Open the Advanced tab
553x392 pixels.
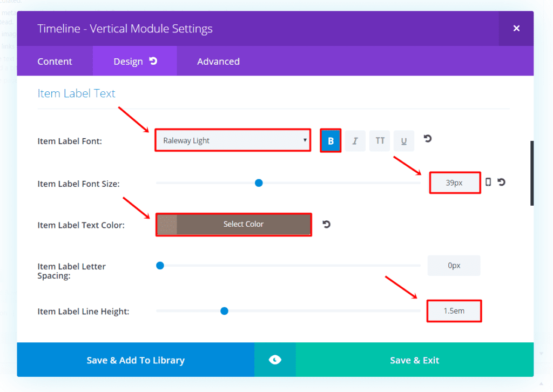point(218,61)
